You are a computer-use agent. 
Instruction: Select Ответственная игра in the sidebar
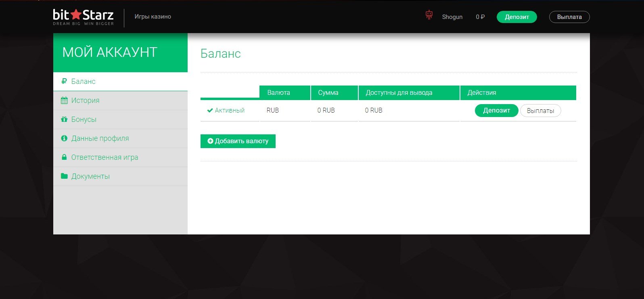pos(120,157)
